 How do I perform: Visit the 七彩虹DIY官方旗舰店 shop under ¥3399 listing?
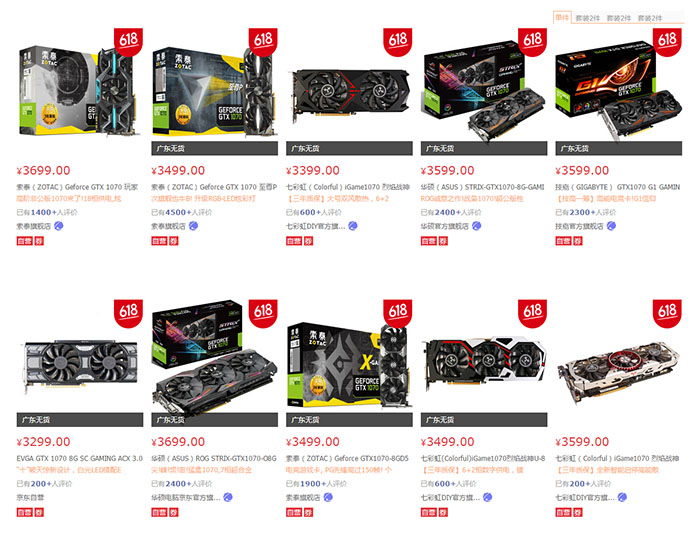click(316, 226)
